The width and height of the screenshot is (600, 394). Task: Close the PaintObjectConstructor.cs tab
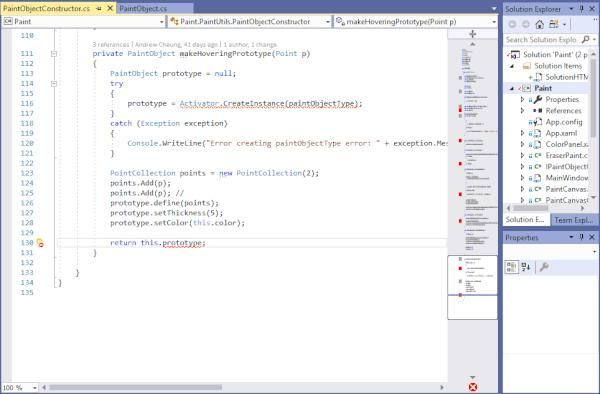tap(110, 8)
